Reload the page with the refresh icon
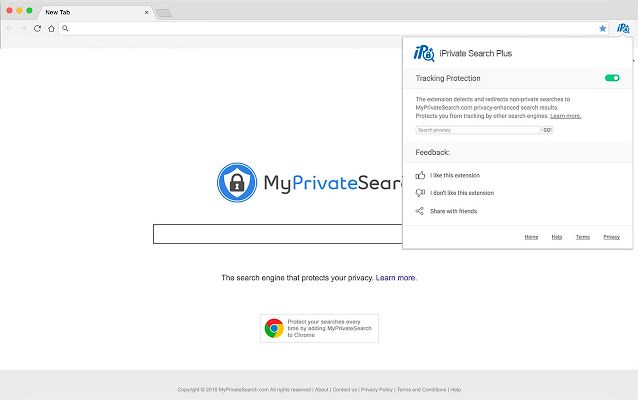 37,28
